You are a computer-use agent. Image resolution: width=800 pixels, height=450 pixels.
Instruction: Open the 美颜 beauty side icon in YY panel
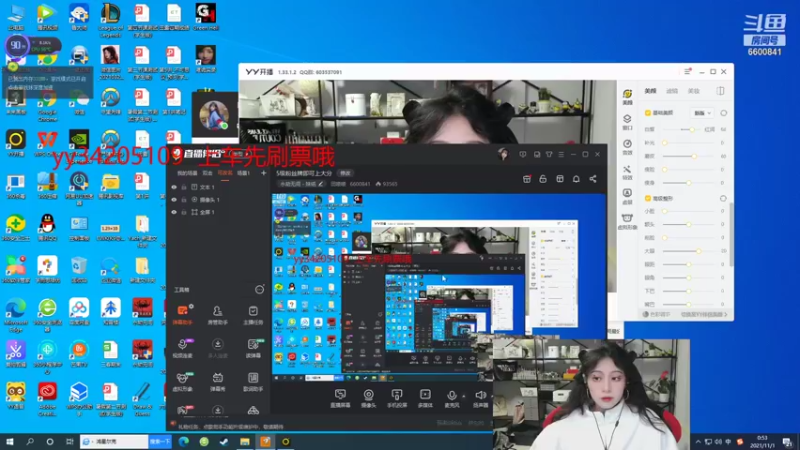click(x=627, y=96)
